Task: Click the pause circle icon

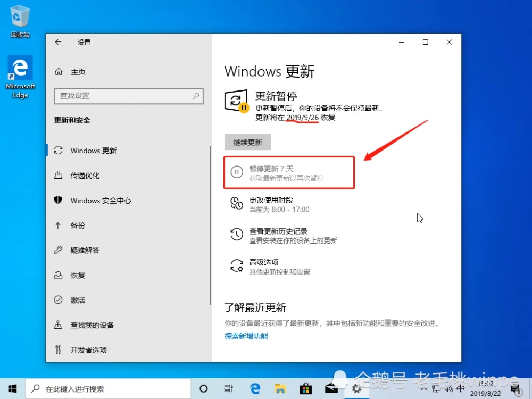Action: point(237,172)
